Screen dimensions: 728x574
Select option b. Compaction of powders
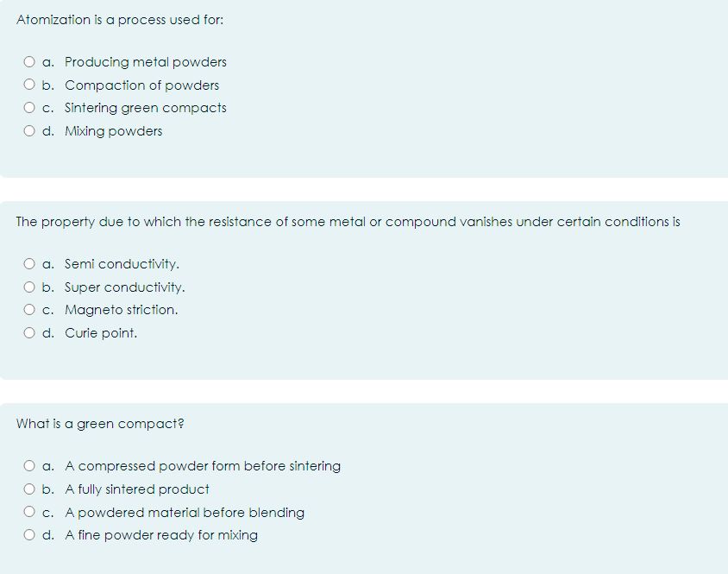coord(29,85)
